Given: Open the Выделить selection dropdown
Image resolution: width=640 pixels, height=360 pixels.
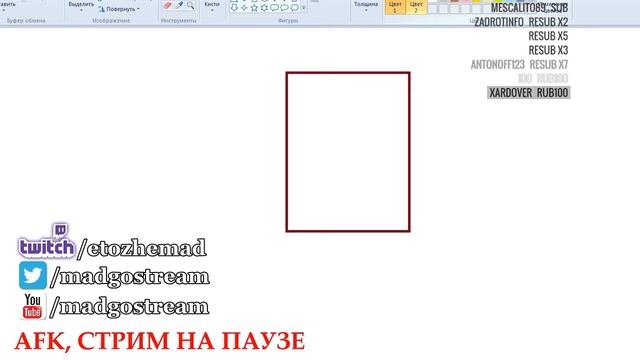Looking at the screenshot, I should tap(81, 6).
